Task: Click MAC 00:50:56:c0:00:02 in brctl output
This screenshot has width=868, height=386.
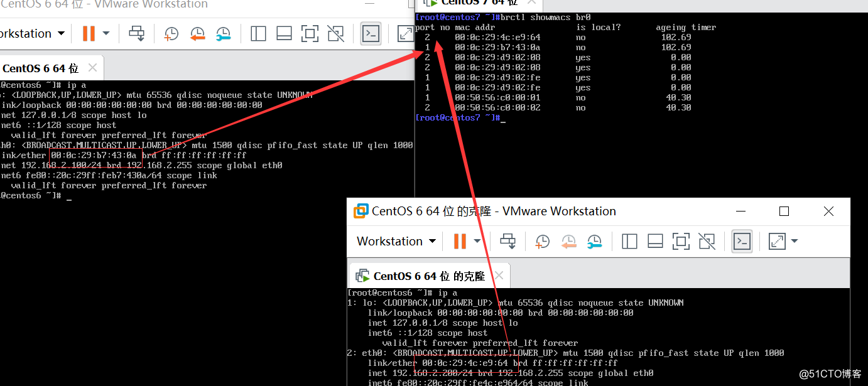Action: (497, 107)
